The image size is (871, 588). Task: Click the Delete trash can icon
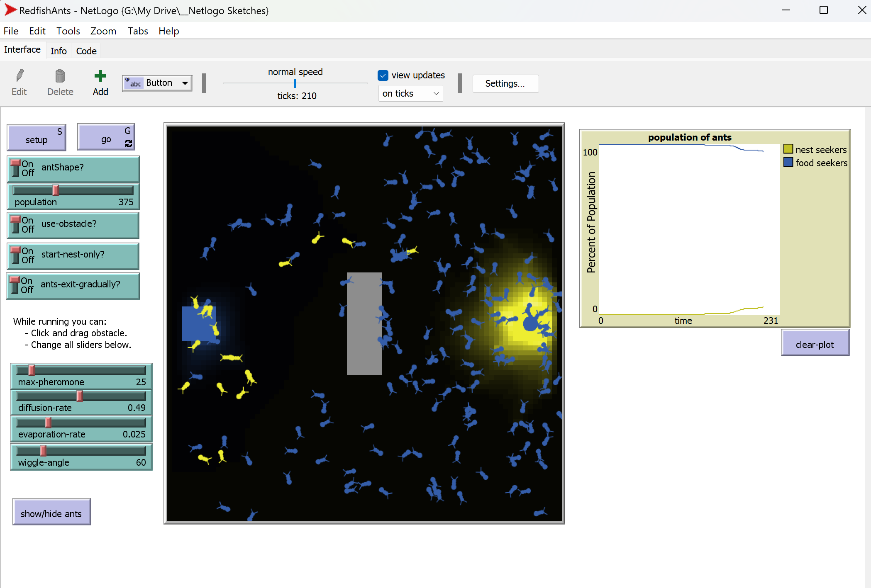[x=60, y=76]
